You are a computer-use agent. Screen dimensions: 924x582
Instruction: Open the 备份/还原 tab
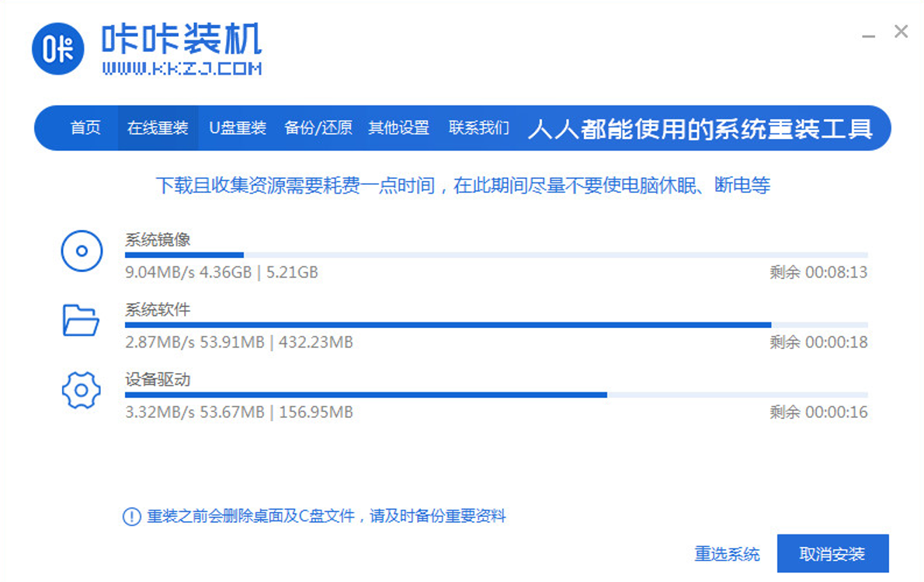[x=318, y=128]
